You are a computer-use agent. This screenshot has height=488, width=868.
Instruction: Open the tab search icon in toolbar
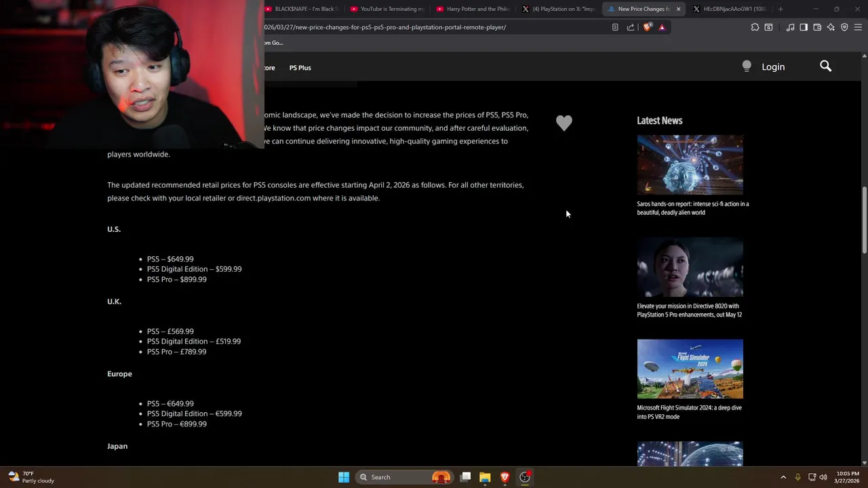tap(768, 27)
